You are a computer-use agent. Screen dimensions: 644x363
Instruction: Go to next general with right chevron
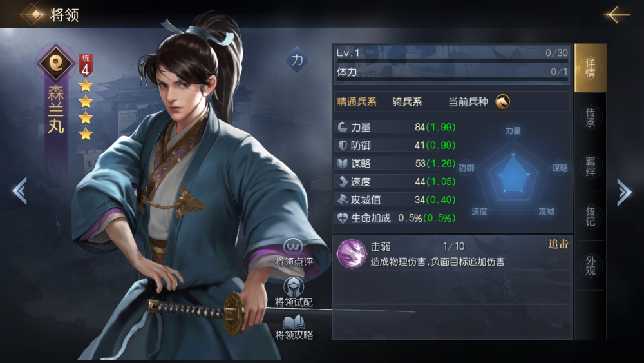tap(624, 191)
